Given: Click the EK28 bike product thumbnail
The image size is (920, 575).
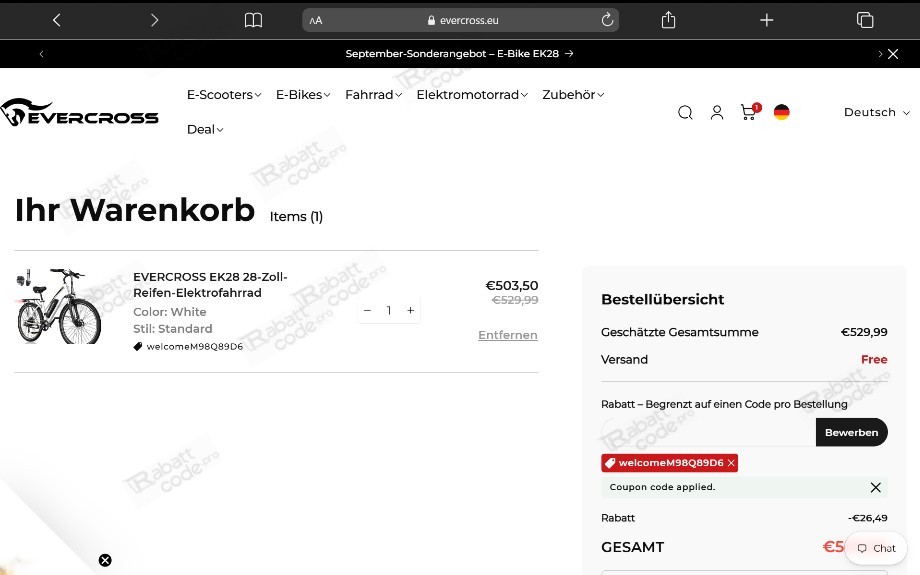Looking at the screenshot, I should point(59,306).
